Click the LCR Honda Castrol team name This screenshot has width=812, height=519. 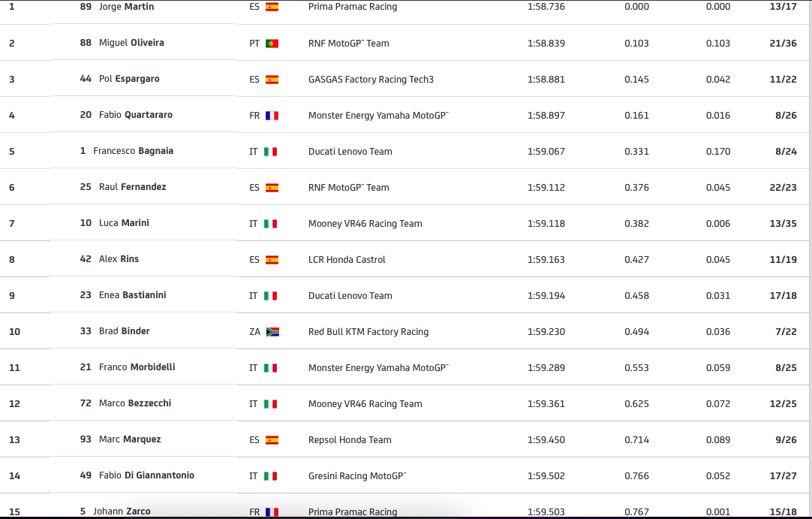pos(347,260)
